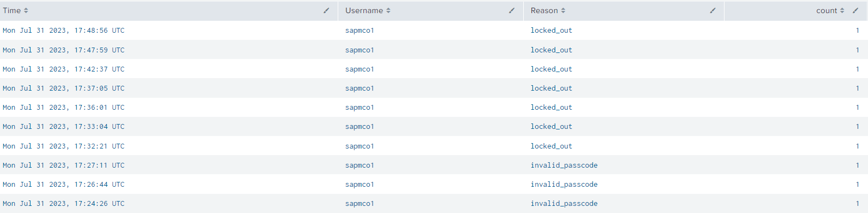The image size is (868, 213).
Task: Click sapmco1 username in 17:42:37 row
Action: pos(360,69)
